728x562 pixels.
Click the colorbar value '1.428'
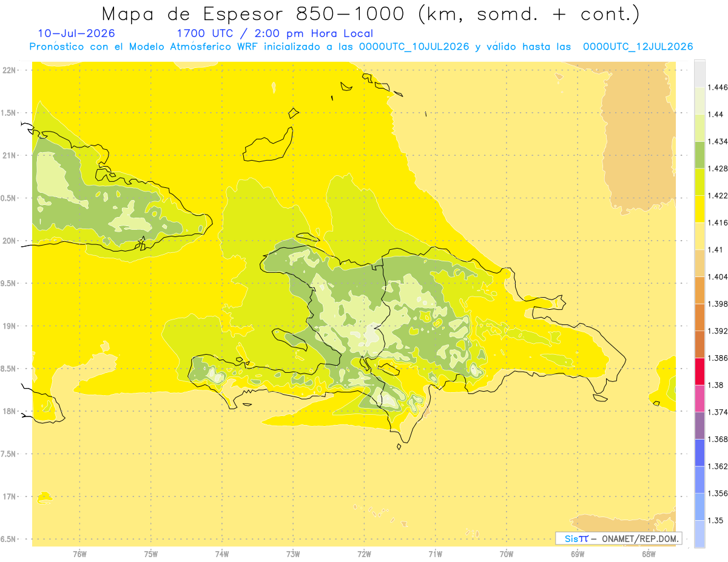click(x=718, y=169)
